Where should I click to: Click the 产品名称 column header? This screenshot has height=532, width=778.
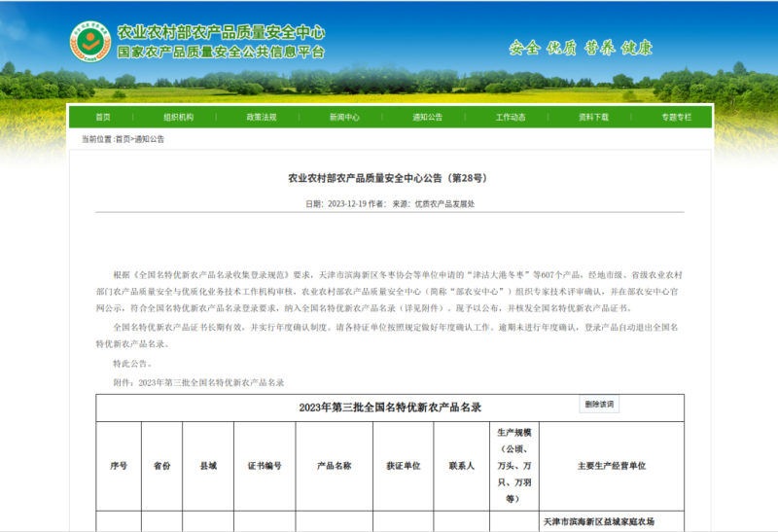tap(334, 466)
